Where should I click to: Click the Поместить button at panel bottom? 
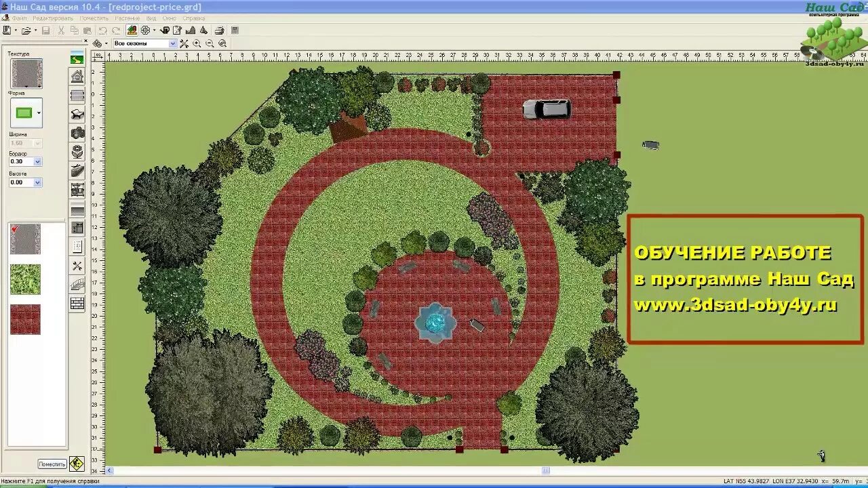[x=52, y=464]
